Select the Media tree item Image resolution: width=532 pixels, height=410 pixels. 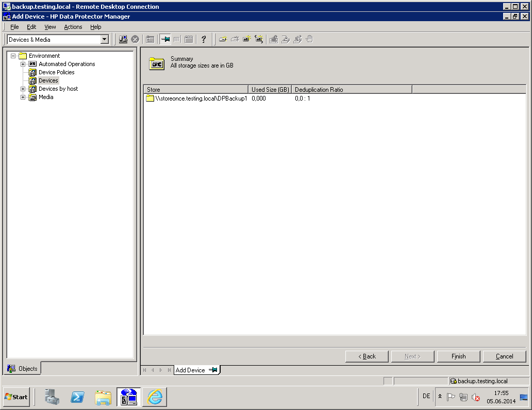pos(46,97)
